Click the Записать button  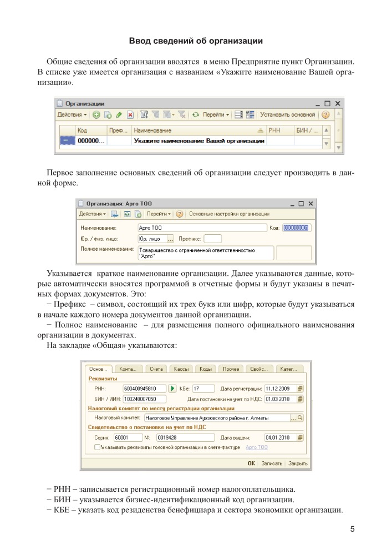272,463
